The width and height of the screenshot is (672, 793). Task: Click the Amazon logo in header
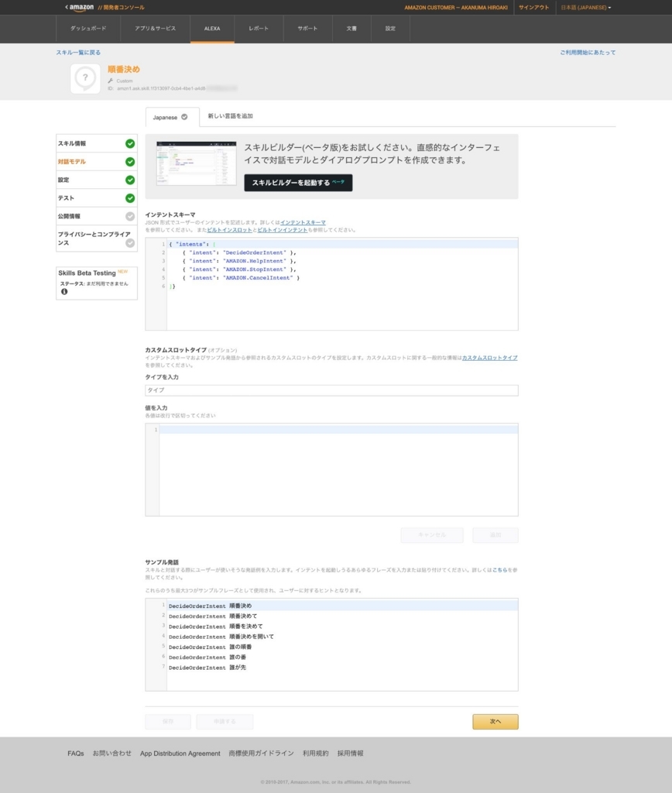(80, 8)
